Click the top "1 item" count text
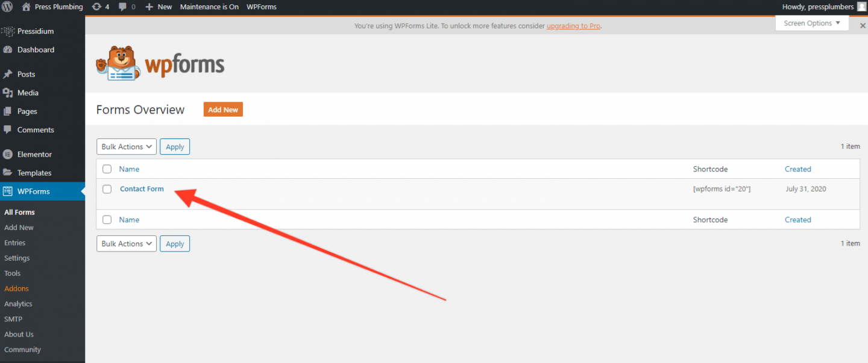Image resolution: width=868 pixels, height=363 pixels. [851, 147]
